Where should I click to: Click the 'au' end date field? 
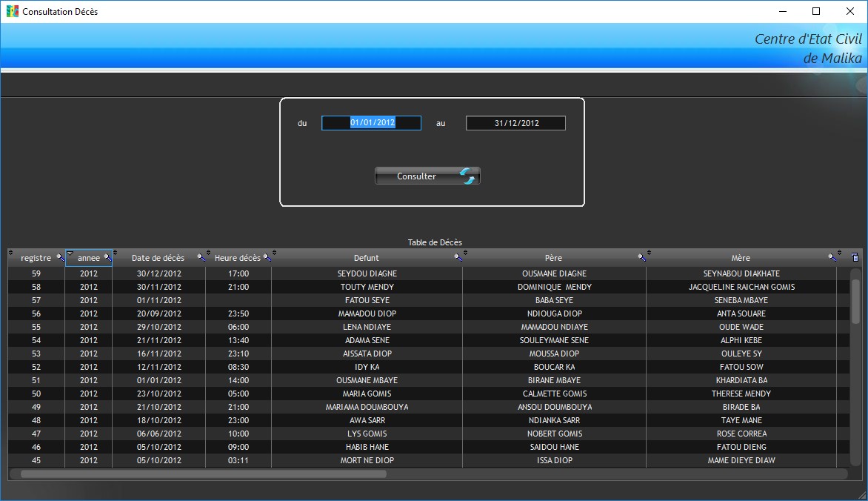tap(515, 123)
